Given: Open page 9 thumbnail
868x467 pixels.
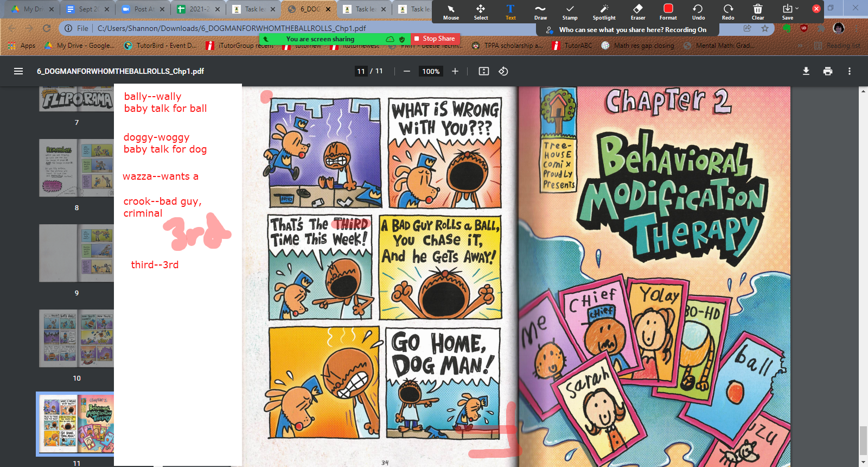Looking at the screenshot, I should 76,253.
